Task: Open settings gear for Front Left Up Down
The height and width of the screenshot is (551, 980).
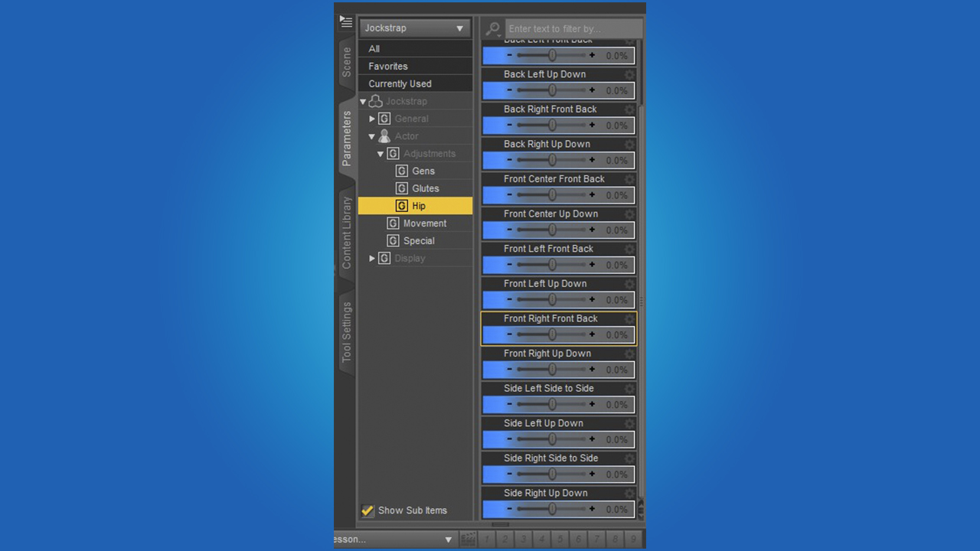Action: pos(629,284)
